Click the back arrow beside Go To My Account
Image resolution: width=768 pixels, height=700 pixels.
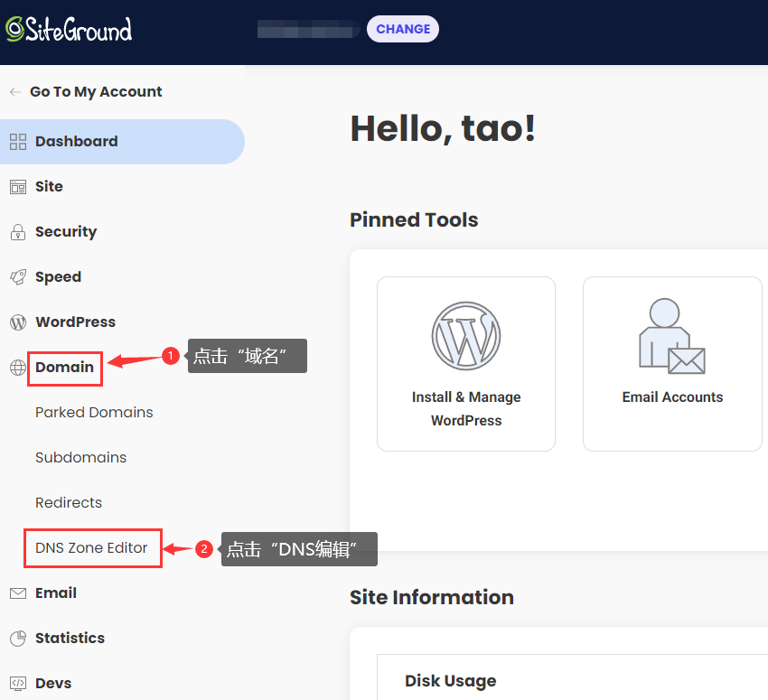point(15,92)
